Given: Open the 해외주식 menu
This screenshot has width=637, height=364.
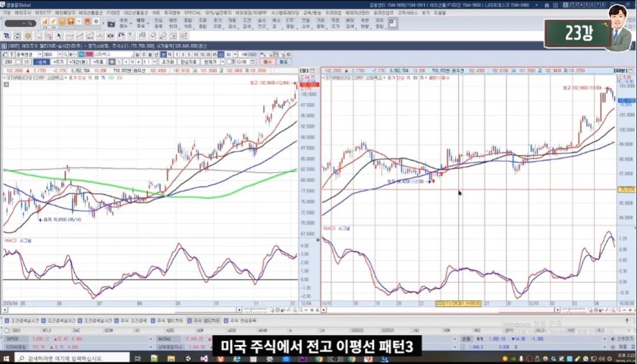Looking at the screenshot, I should coord(24,13).
